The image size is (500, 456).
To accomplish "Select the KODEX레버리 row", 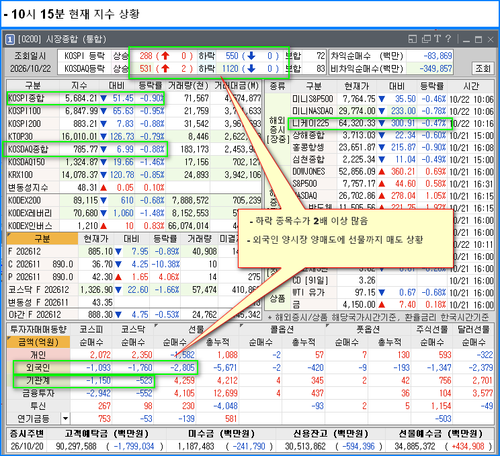I will [134, 213].
